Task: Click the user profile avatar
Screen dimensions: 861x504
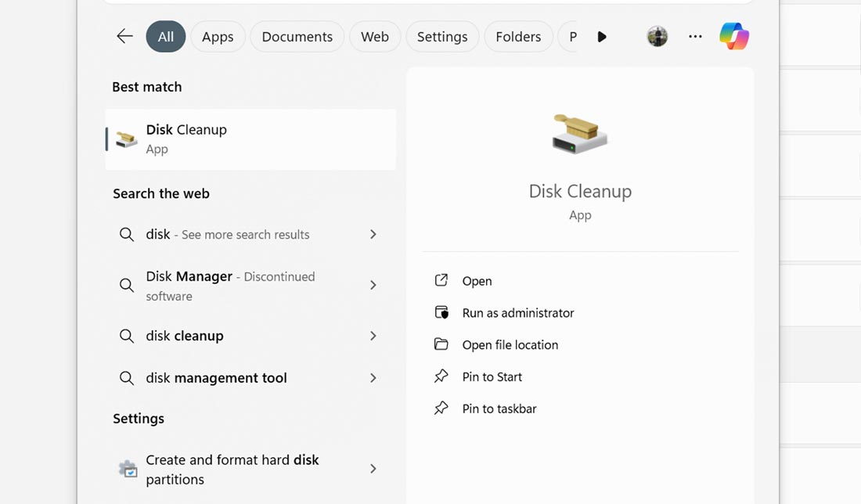Action: 657,37
